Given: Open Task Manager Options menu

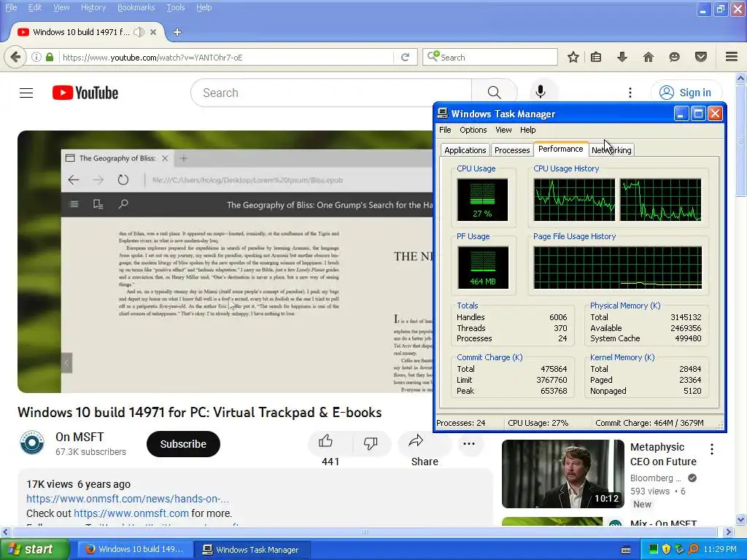Looking at the screenshot, I should (473, 130).
